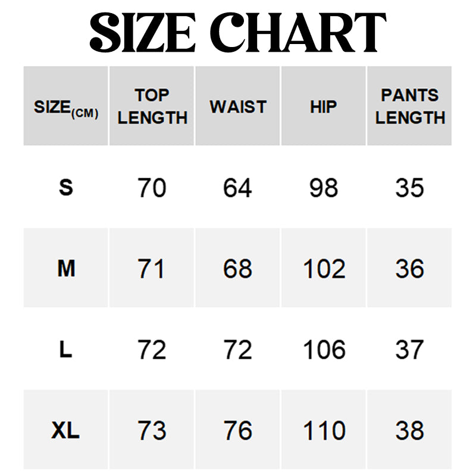This screenshot has height=476, width=476.
Task: Select hip value 110 in XL row
Action: [324, 431]
